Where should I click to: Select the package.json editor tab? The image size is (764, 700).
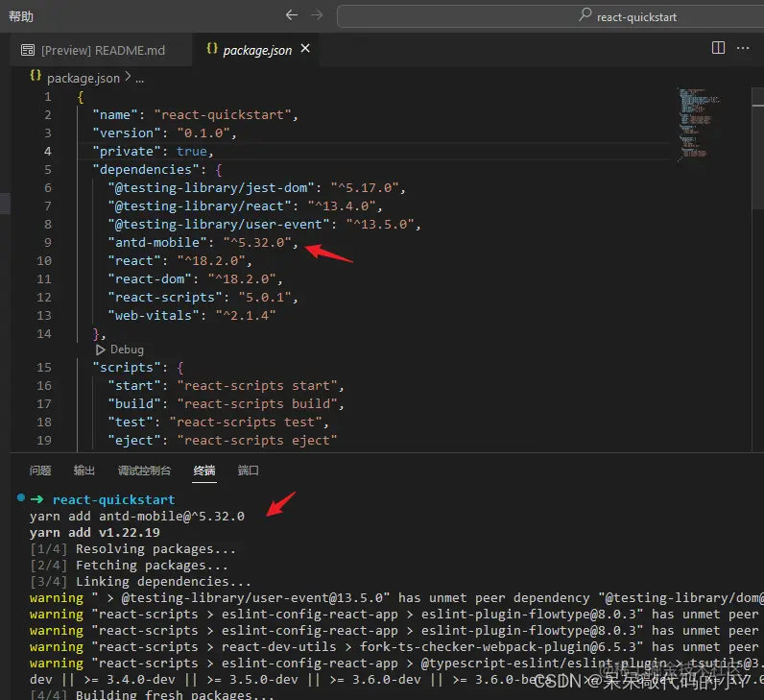[x=257, y=50]
